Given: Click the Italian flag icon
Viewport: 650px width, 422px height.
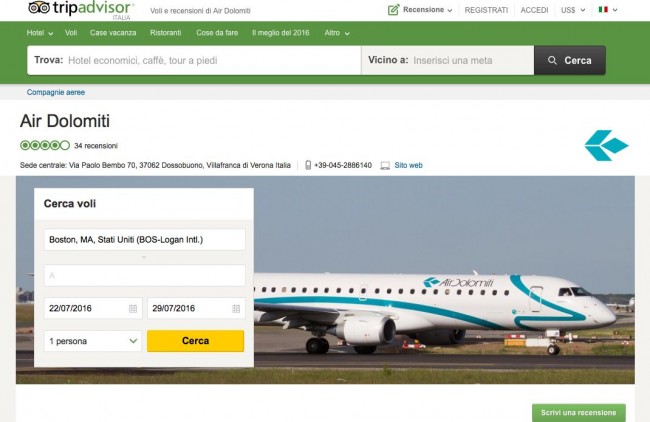Looking at the screenshot, I should 603,10.
